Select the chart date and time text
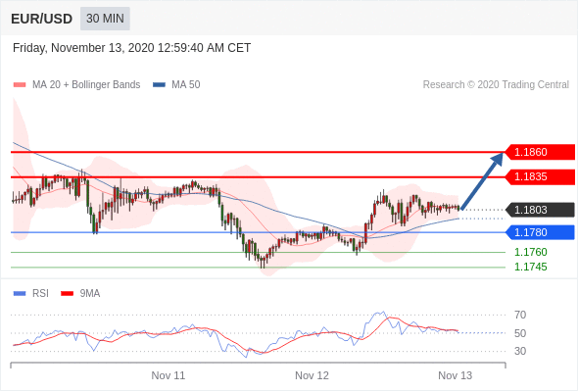Image resolution: width=578 pixels, height=392 pixels. (x=131, y=48)
